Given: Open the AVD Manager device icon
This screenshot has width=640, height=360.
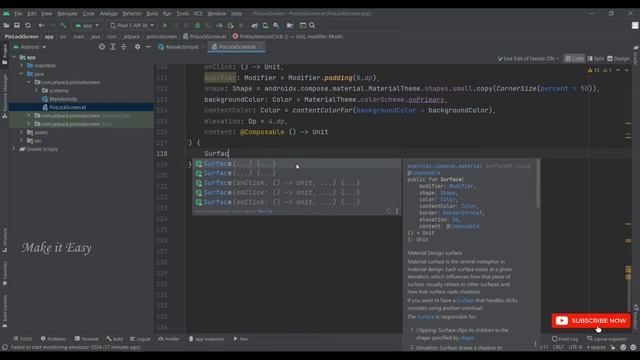Looking at the screenshot, I should [265, 25].
